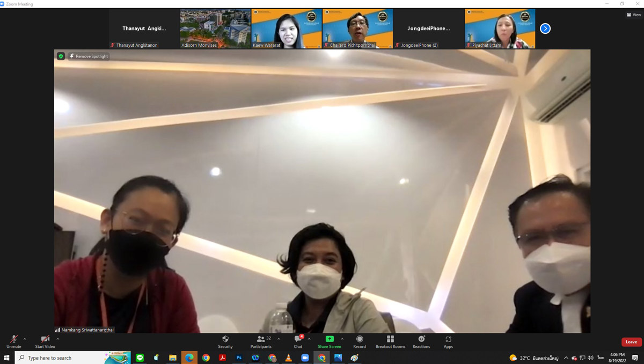The width and height of the screenshot is (644, 364).
Task: Open the Chat panel
Action: [298, 341]
